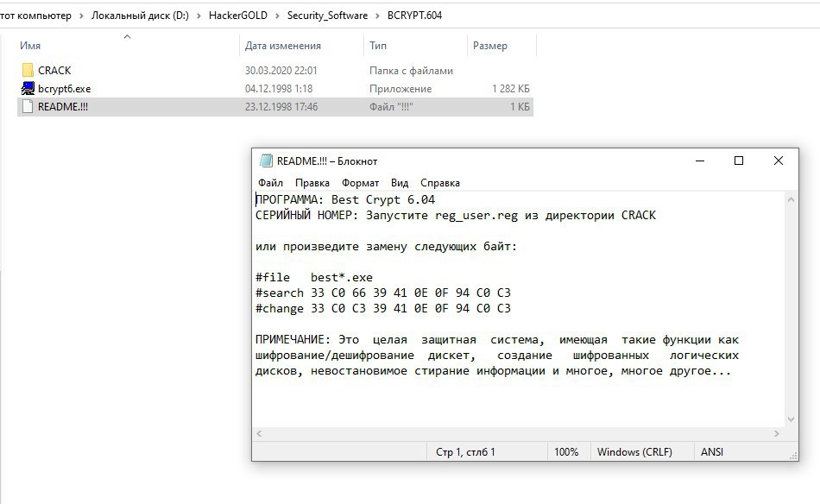820x504 pixels.
Task: Click the date 30.03.2020 22:01 cell
Action: click(281, 71)
